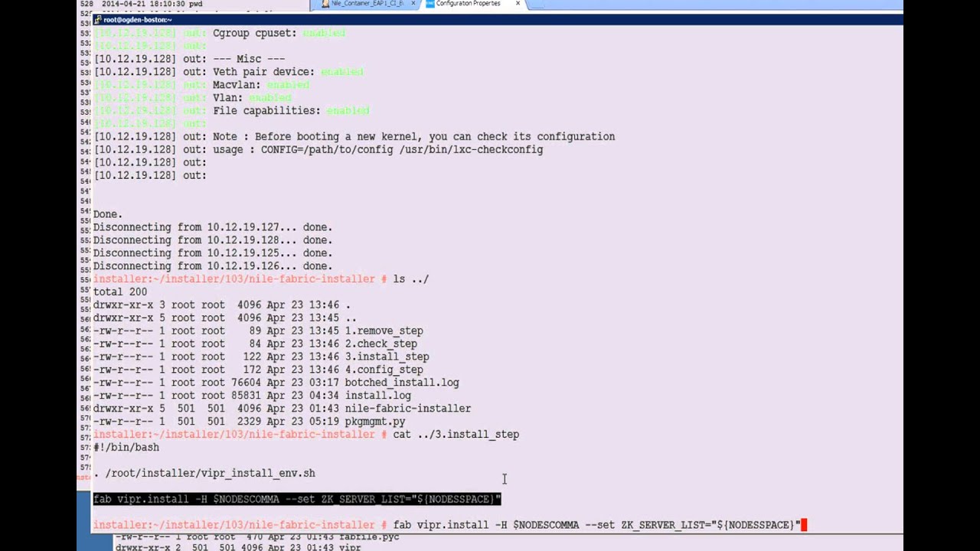Click the 'botched_install.log' file name
This screenshot has height=551, width=980.
tap(402, 383)
